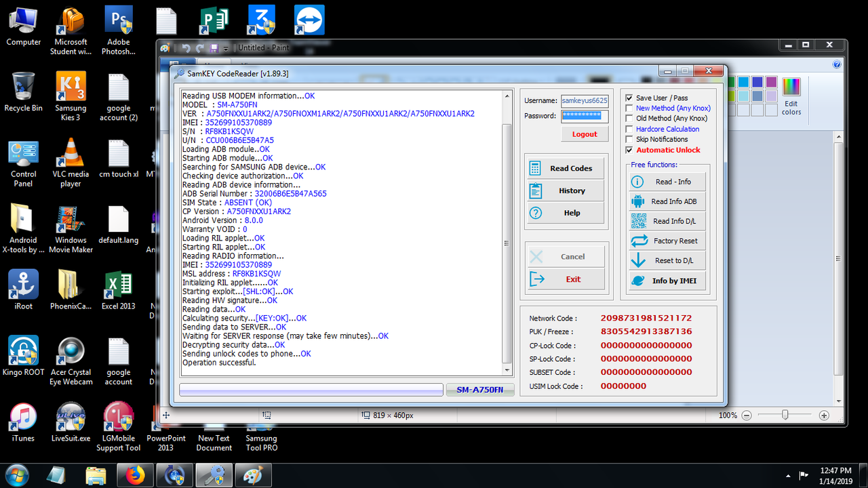Select Samsung Kies 3 desktop icon
Viewport: 868px width, 488px height.
coord(71,97)
